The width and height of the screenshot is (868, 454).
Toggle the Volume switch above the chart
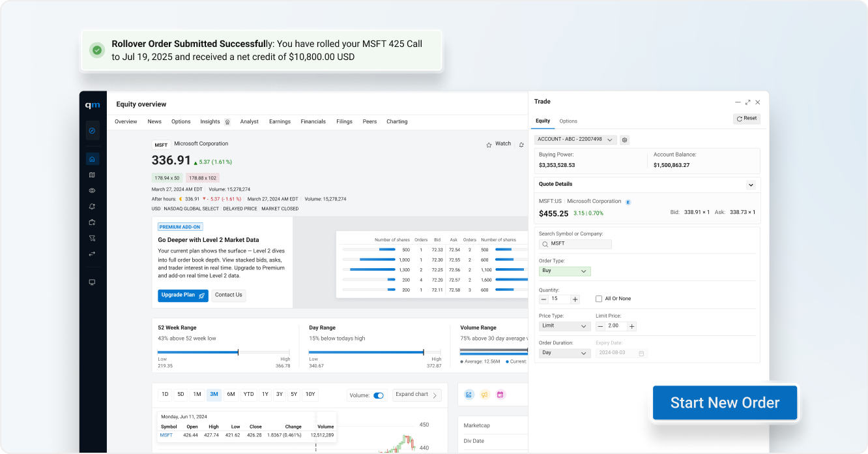pos(379,394)
